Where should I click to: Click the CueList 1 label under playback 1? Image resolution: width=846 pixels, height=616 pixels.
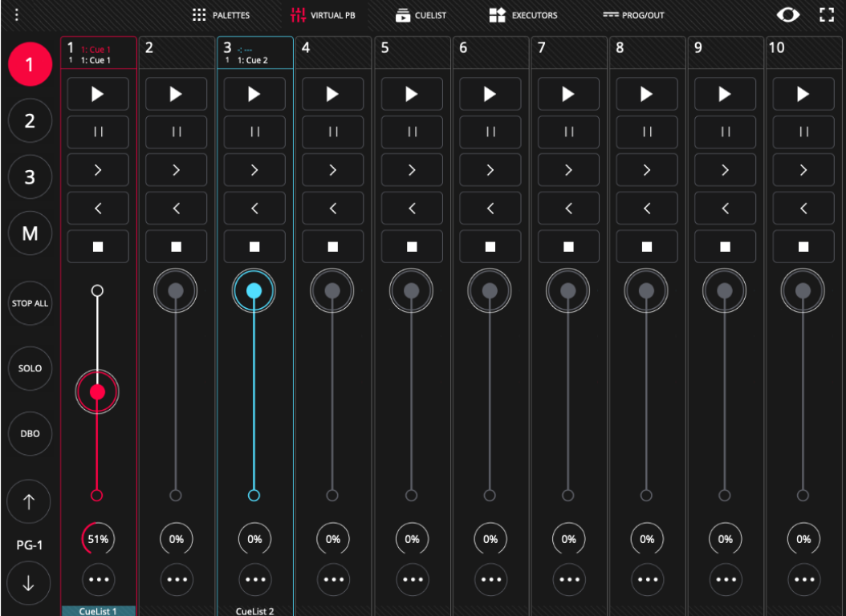click(x=98, y=611)
